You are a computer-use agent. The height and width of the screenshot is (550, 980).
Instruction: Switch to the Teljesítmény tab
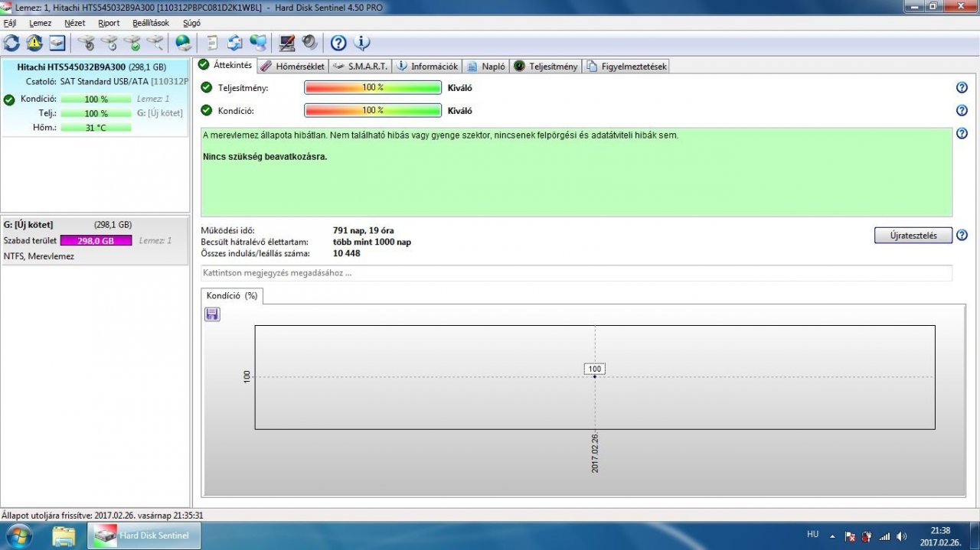point(546,67)
